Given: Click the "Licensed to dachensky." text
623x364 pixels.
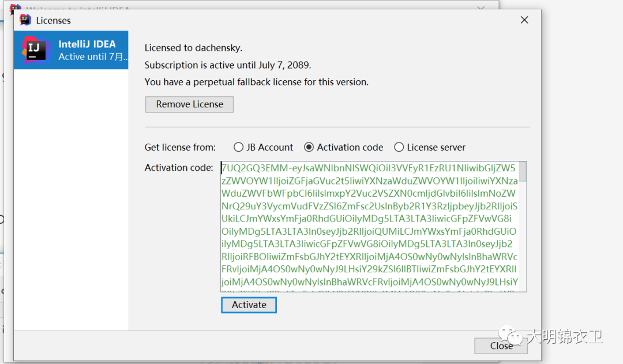Looking at the screenshot, I should pyautogui.click(x=193, y=48).
